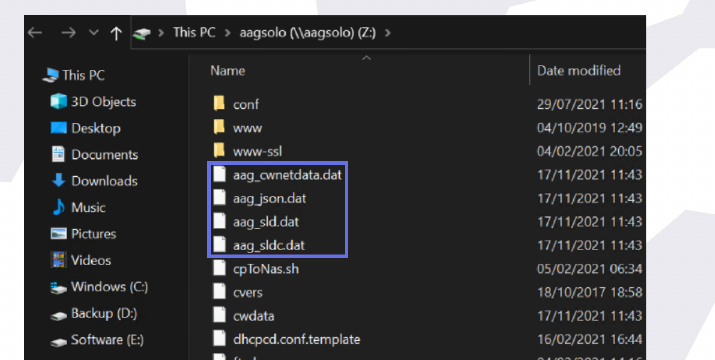Click the Documents page icon in sidebar
The width and height of the screenshot is (715, 360).
coord(58,154)
